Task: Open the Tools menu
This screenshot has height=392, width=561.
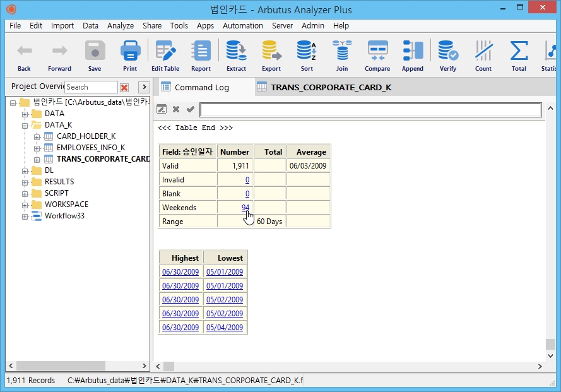Action: [179, 26]
